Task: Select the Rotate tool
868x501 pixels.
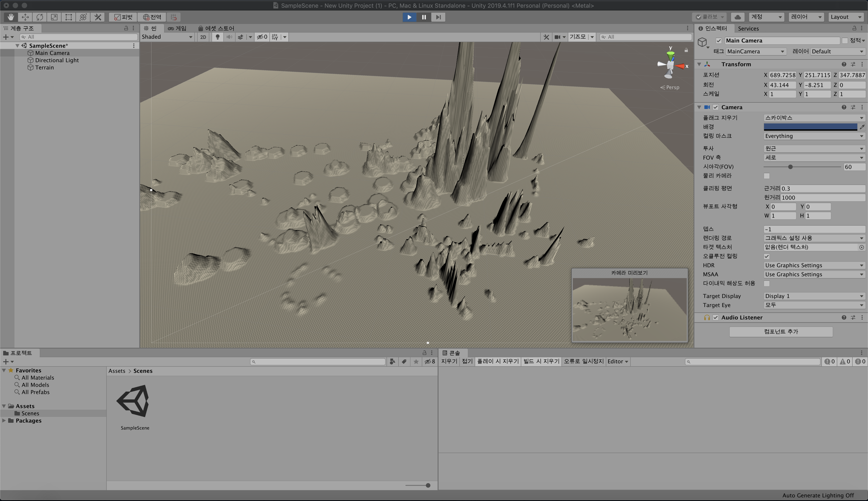Action: 40,17
